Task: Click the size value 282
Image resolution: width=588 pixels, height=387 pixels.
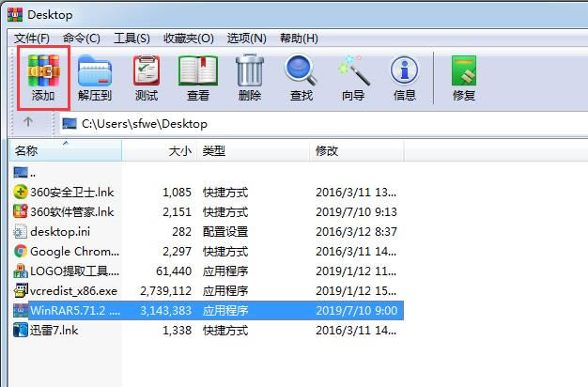Action: [182, 232]
